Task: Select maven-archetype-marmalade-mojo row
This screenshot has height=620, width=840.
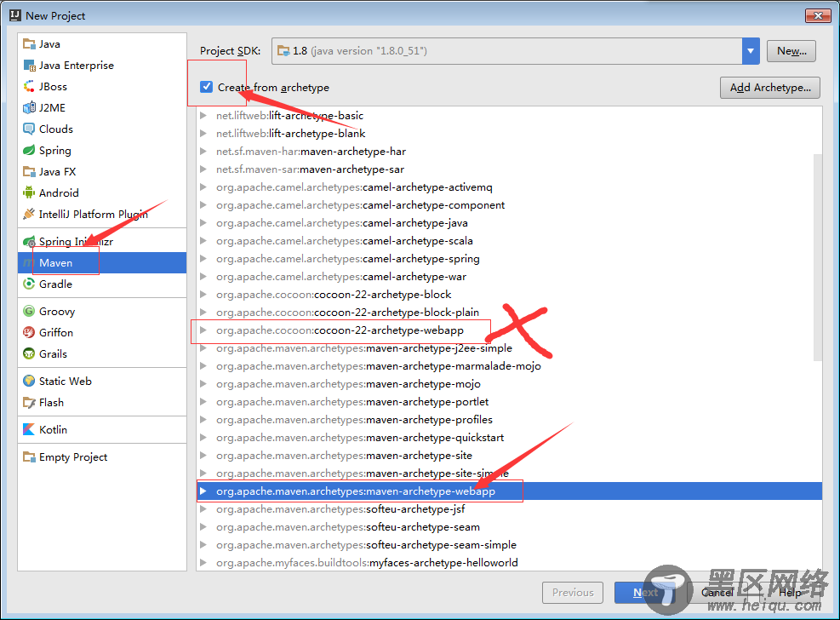Action: 509,366
